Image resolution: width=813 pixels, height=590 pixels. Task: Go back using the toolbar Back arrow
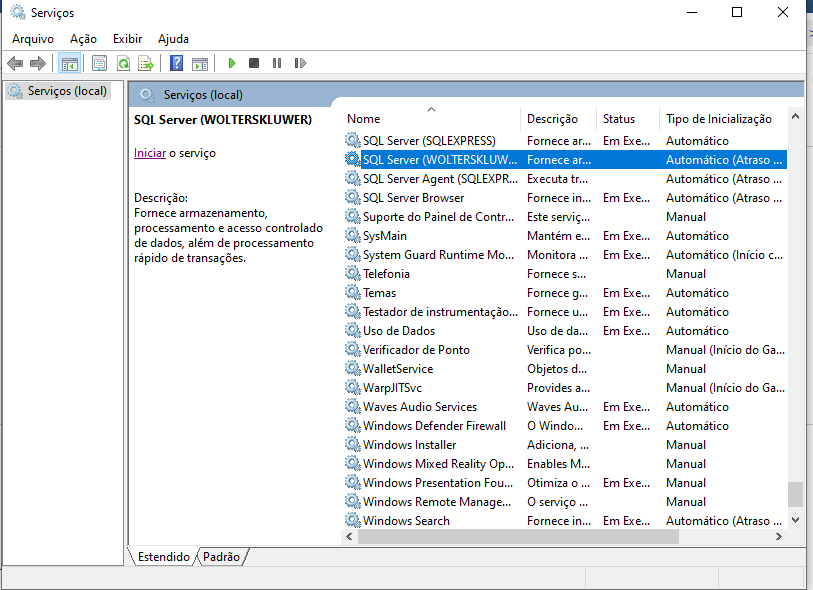point(15,63)
